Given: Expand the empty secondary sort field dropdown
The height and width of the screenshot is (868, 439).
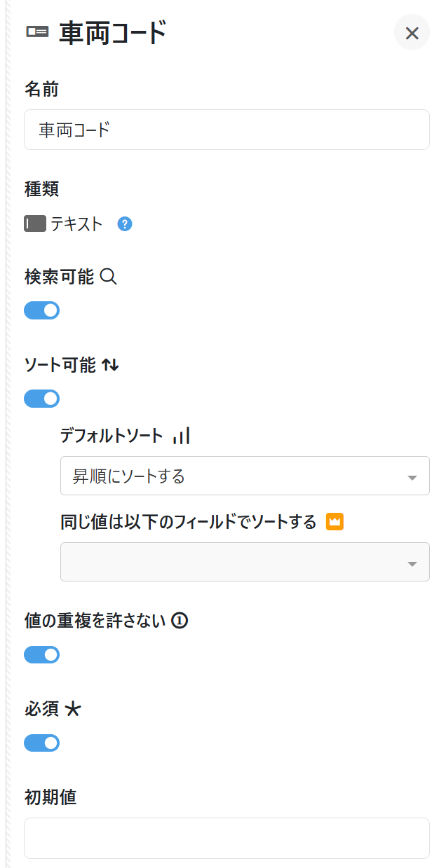Looking at the screenshot, I should 245,562.
